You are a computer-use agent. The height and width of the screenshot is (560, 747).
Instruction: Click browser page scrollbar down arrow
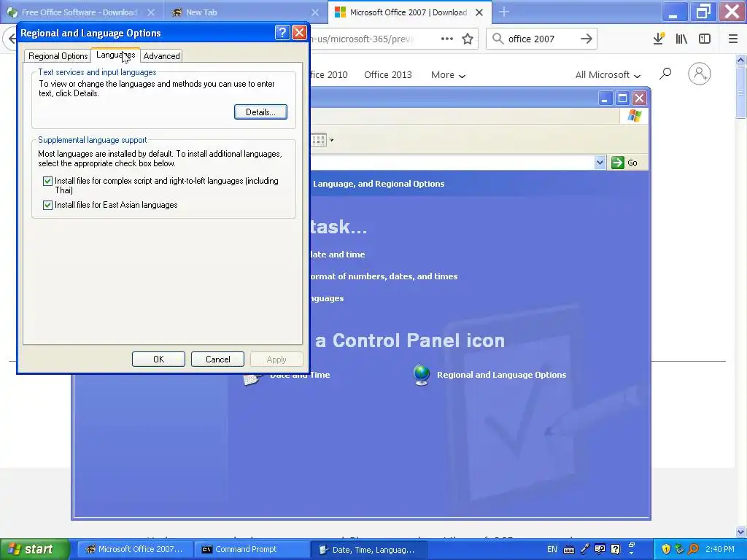point(741,532)
